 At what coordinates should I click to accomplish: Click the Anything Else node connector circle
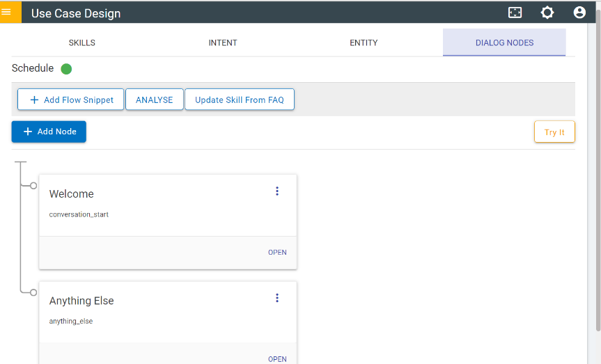pos(33,292)
